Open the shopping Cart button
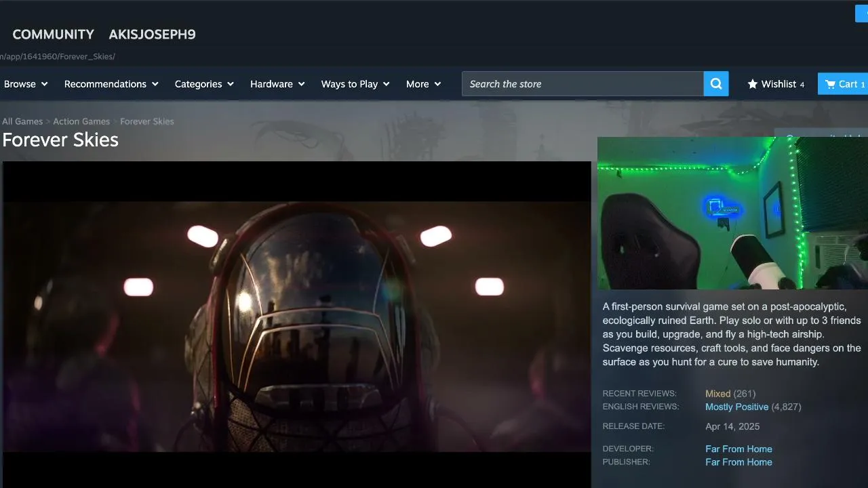The width and height of the screenshot is (868, 488). tap(844, 84)
